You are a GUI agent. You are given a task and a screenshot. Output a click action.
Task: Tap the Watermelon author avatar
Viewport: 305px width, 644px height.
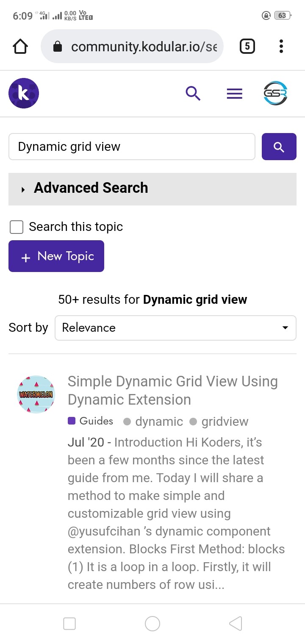pyautogui.click(x=36, y=394)
